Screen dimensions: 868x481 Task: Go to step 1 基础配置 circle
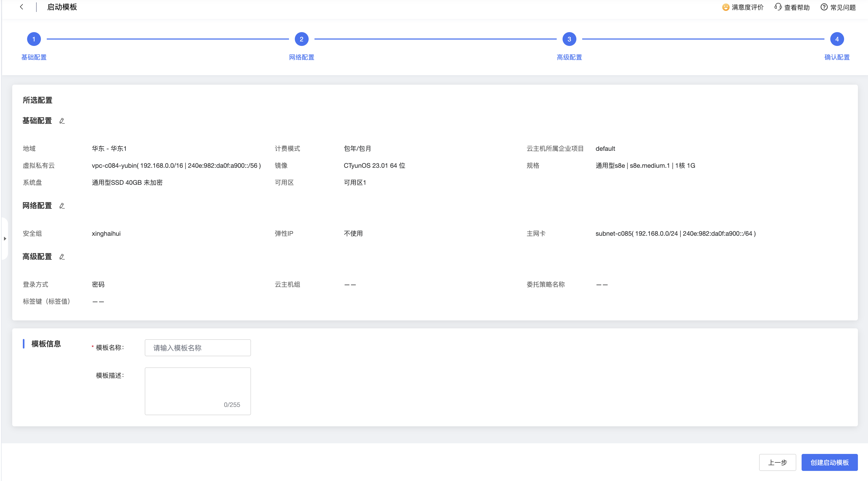pyautogui.click(x=34, y=39)
